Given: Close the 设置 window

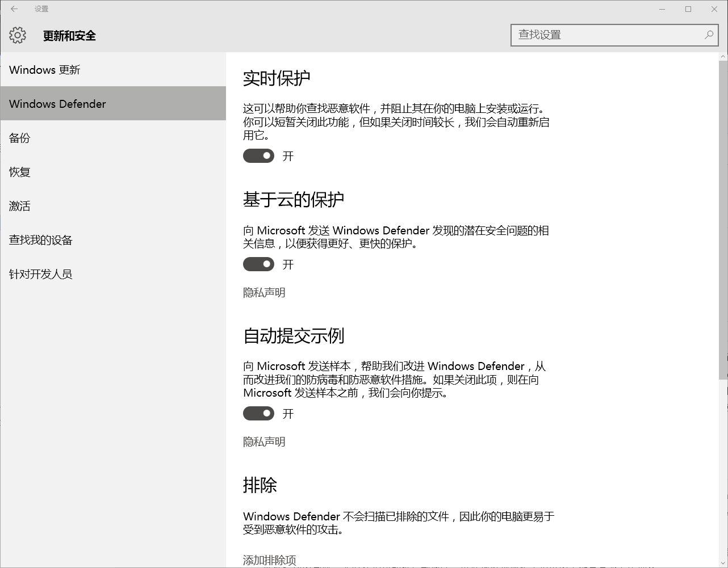Looking at the screenshot, I should tap(714, 9).
